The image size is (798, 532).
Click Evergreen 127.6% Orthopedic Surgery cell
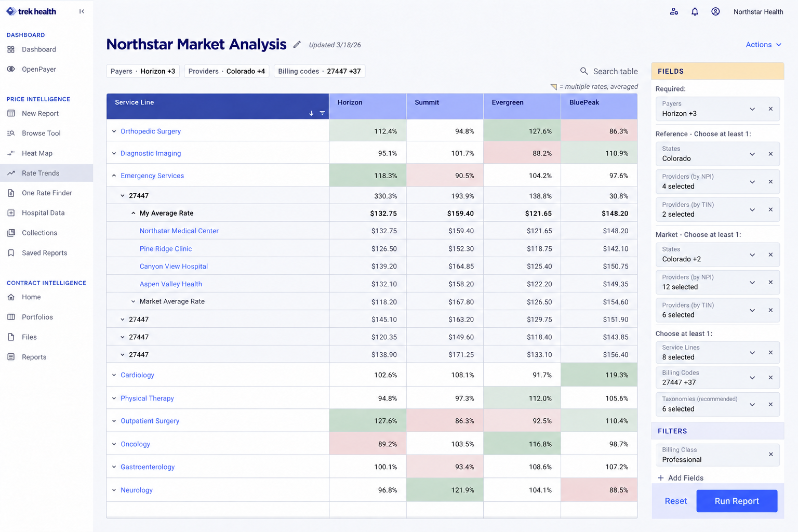point(522,131)
